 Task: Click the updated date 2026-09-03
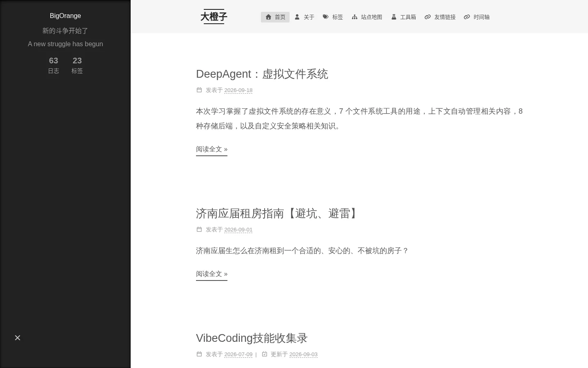coord(303,355)
